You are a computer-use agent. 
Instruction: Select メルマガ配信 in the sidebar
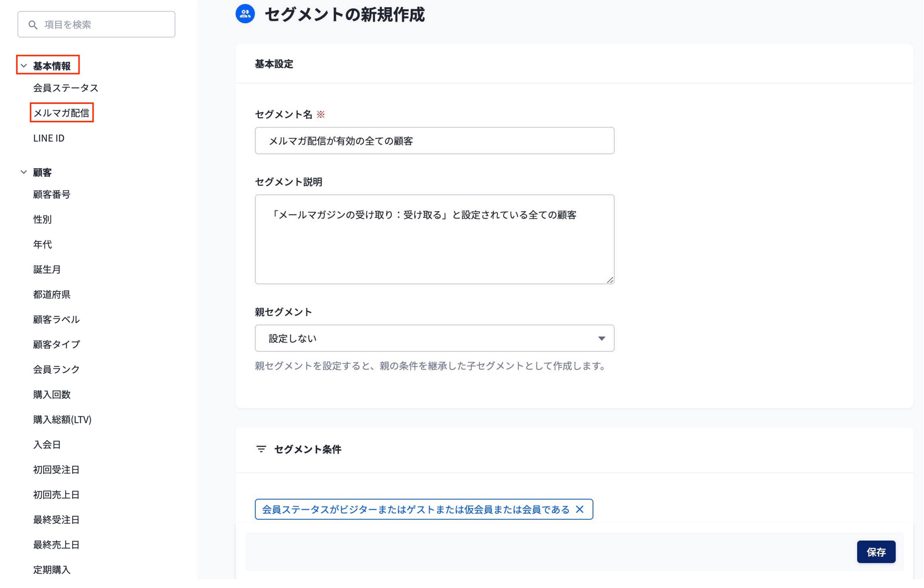[62, 113]
